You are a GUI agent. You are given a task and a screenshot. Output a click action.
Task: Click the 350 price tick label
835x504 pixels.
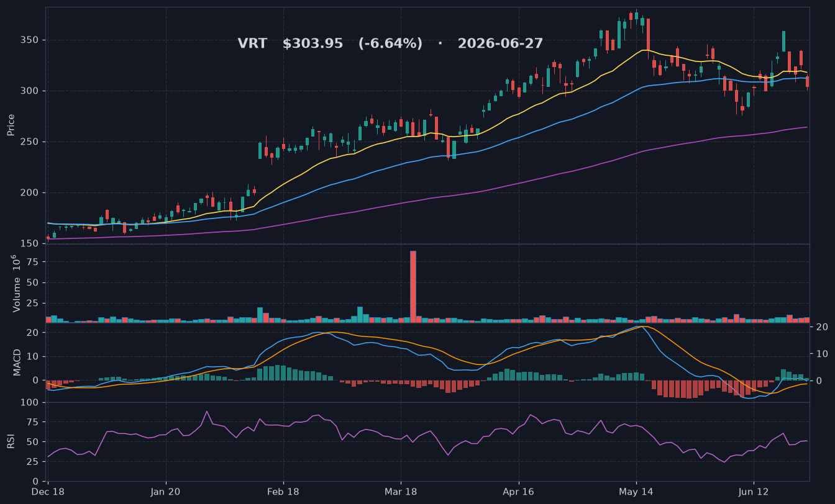pos(30,40)
